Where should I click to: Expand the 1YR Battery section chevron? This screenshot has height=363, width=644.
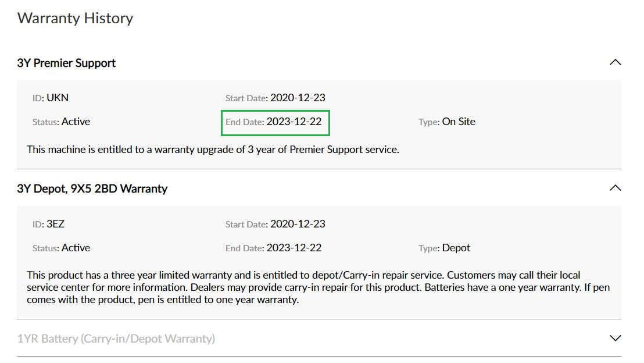(x=614, y=338)
